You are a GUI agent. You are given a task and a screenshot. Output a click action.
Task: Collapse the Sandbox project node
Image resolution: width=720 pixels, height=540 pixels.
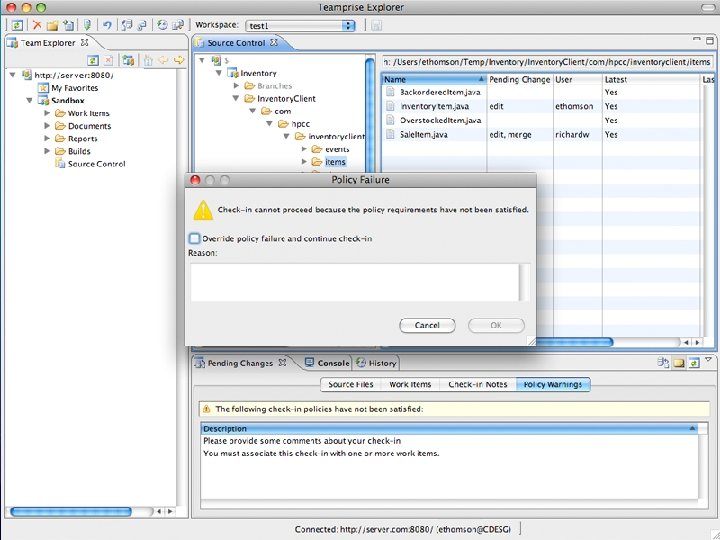pos(29,100)
